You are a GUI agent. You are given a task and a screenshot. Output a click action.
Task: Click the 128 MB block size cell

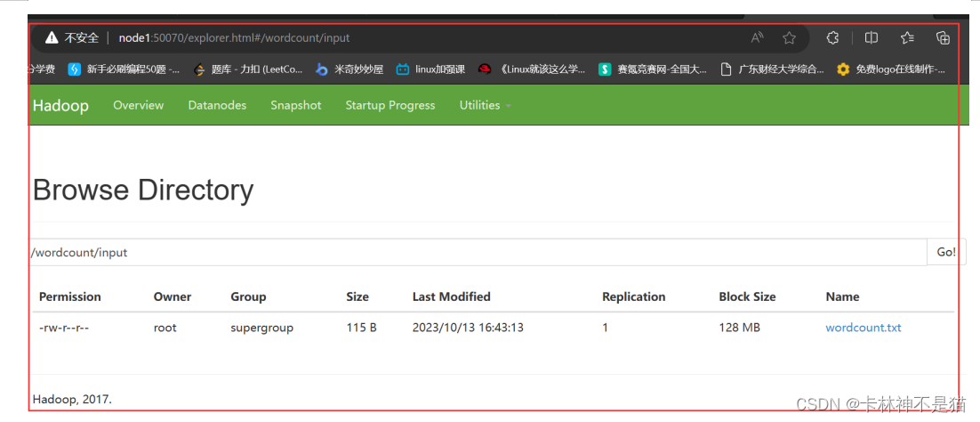(x=739, y=328)
